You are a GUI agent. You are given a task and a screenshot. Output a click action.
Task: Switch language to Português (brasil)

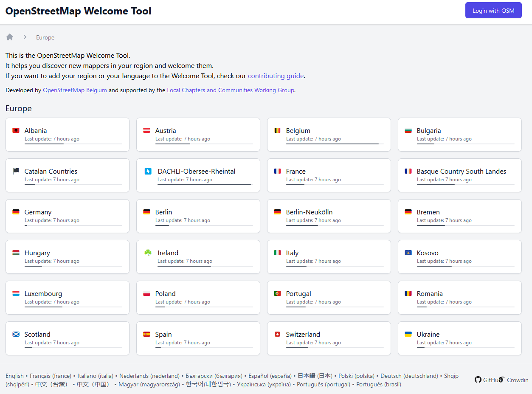click(x=379, y=384)
